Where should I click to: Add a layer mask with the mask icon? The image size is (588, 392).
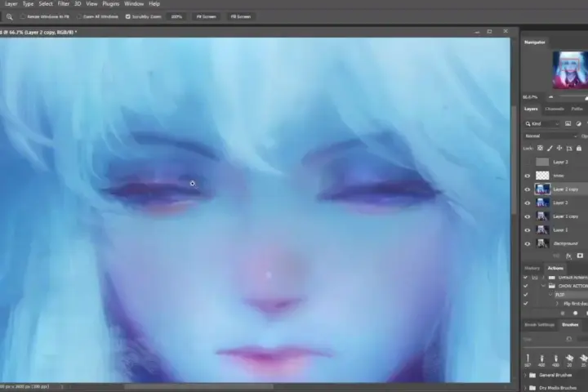point(580,256)
